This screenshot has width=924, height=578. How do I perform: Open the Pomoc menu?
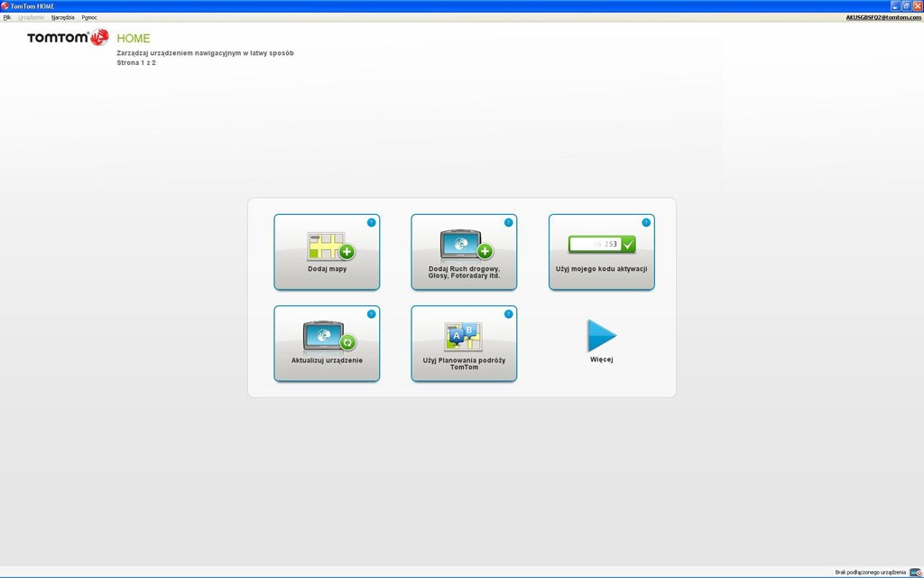pos(89,17)
